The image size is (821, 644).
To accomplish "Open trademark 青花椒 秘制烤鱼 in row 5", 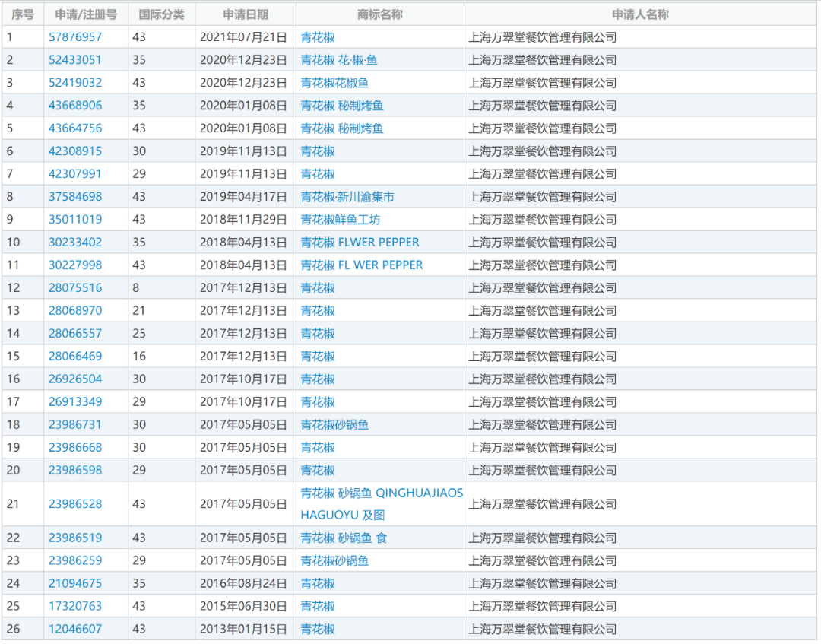I will point(342,128).
